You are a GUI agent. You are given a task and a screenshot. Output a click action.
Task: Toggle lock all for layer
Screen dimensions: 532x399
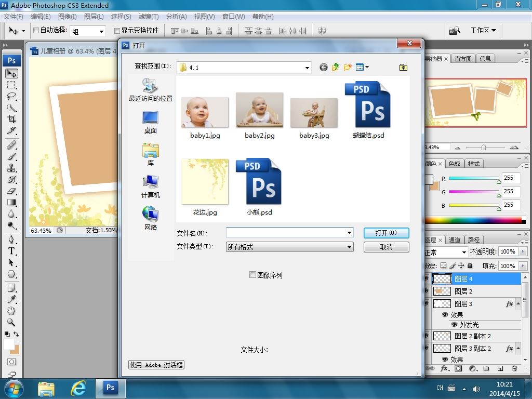(x=470, y=265)
